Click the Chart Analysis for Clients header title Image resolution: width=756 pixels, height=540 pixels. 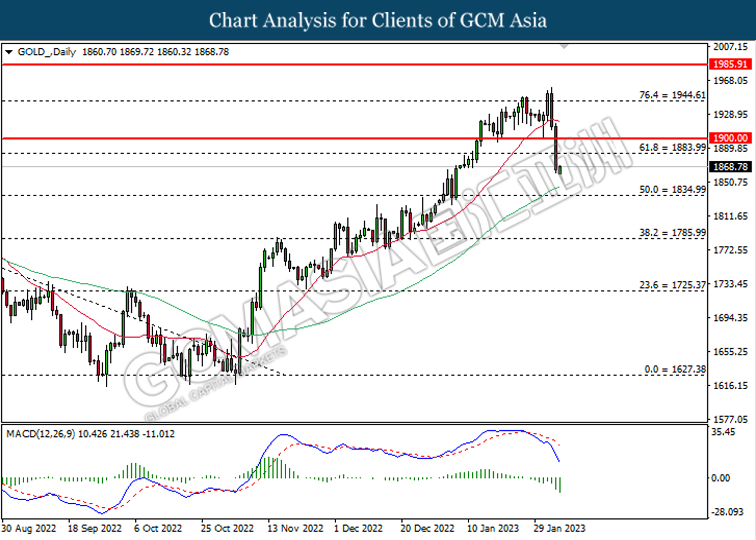point(378,21)
